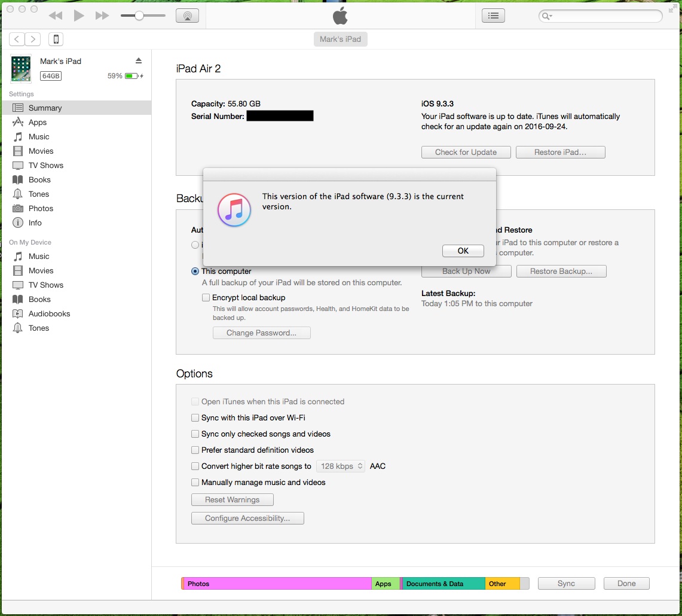The image size is (682, 616).
Task: Open the search options dropdown arrow
Action: click(551, 16)
